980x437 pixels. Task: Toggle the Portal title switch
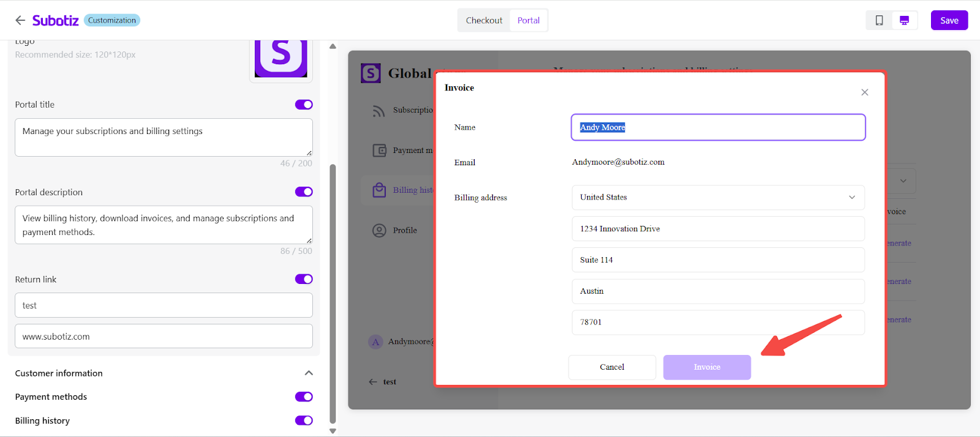coord(304,105)
